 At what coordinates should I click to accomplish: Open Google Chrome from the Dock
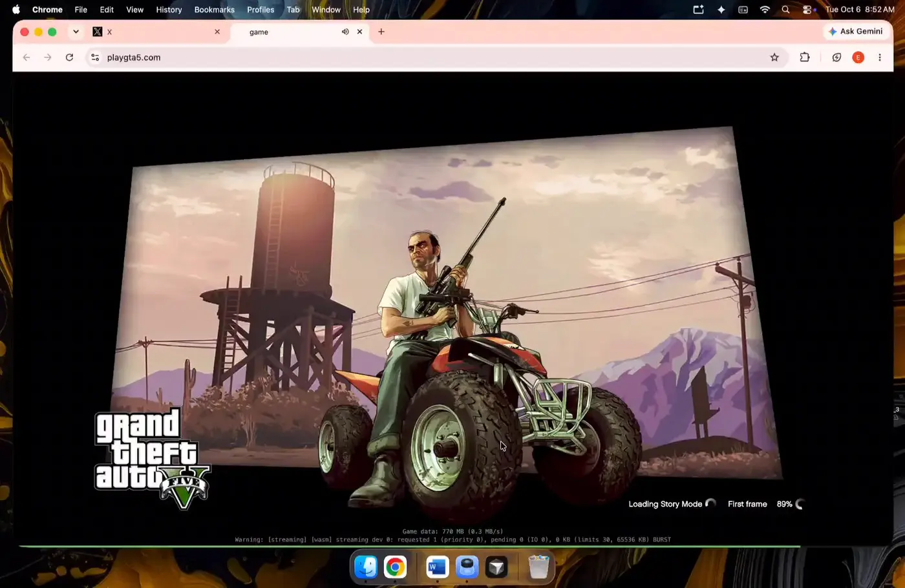[395, 567]
